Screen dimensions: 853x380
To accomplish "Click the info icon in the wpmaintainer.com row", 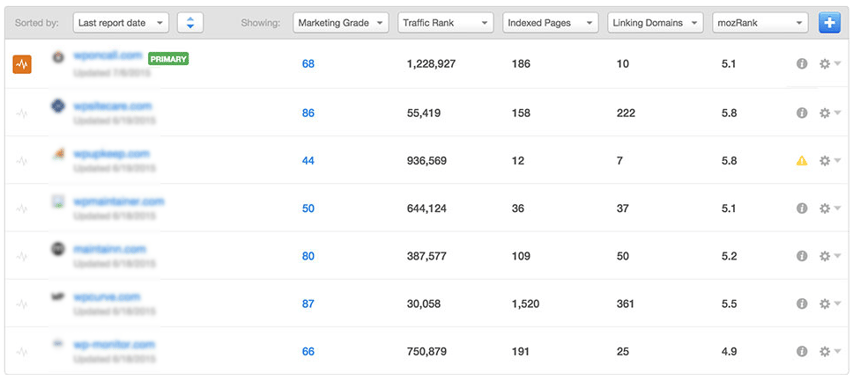I will click(x=801, y=208).
